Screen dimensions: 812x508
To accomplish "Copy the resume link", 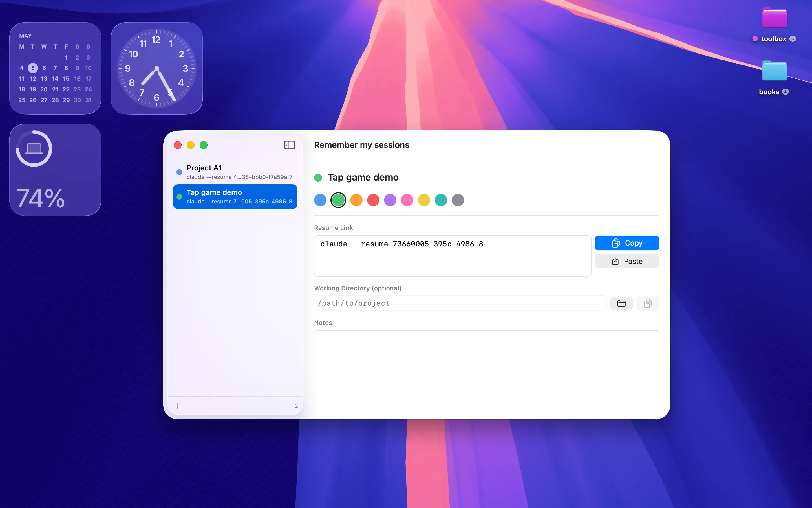I will 626,243.
